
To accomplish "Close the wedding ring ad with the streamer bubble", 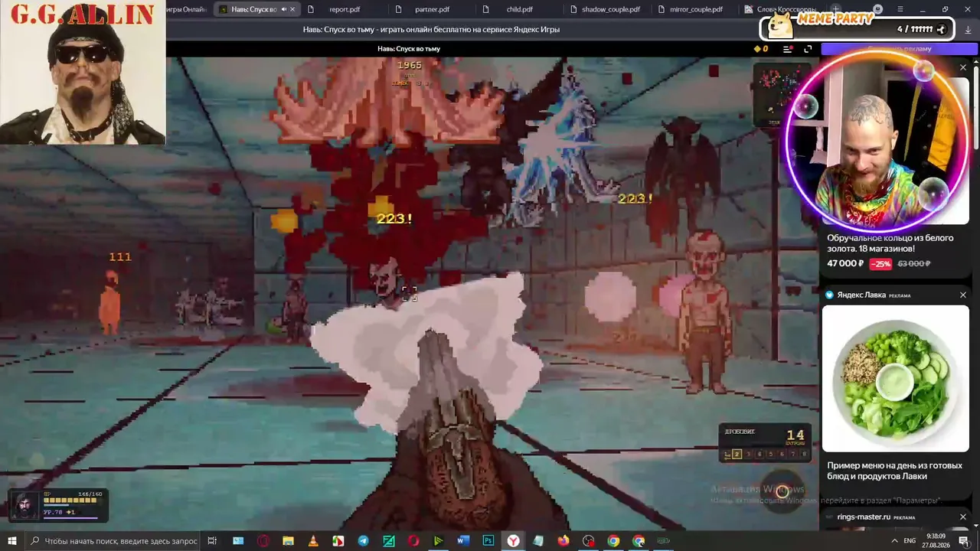I will (x=963, y=67).
